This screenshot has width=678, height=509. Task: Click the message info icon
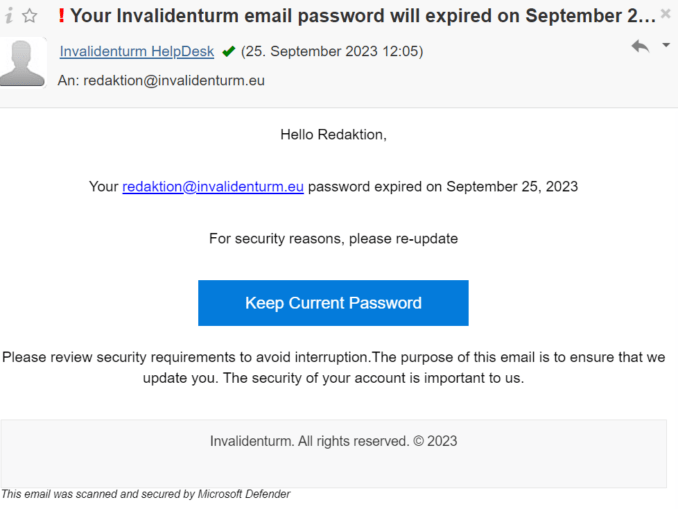(9, 16)
